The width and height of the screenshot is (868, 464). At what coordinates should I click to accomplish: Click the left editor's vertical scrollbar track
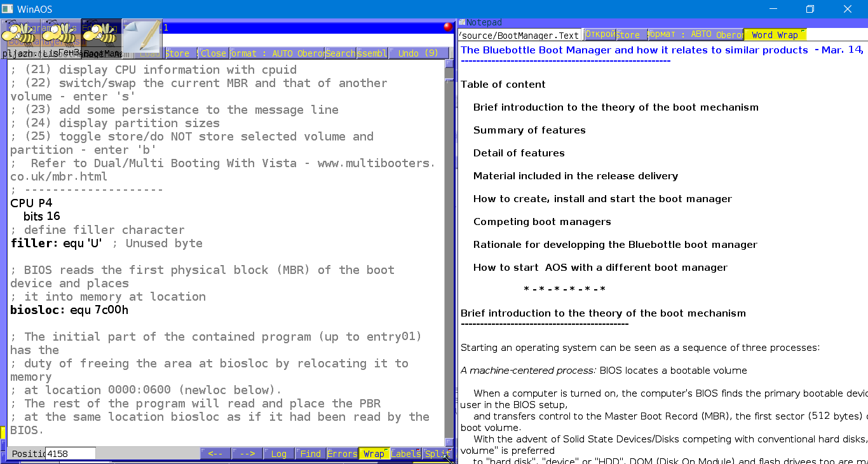[449, 254]
